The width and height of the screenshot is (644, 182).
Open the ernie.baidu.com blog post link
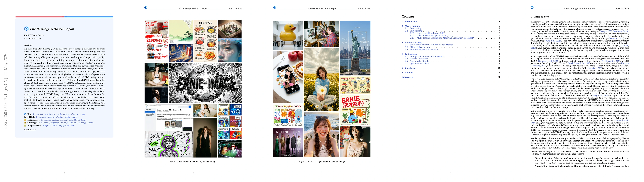(x=59, y=114)
